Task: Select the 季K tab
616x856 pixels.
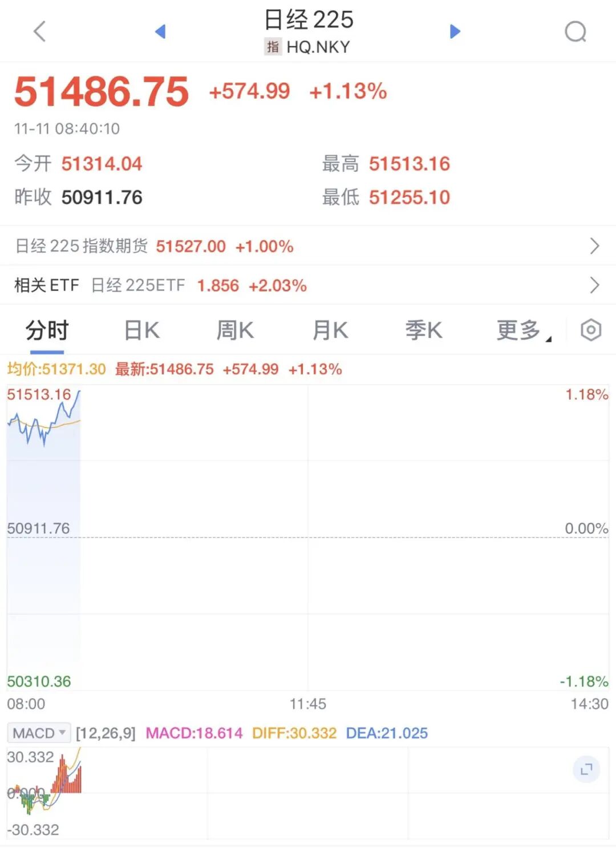Action: pos(424,330)
